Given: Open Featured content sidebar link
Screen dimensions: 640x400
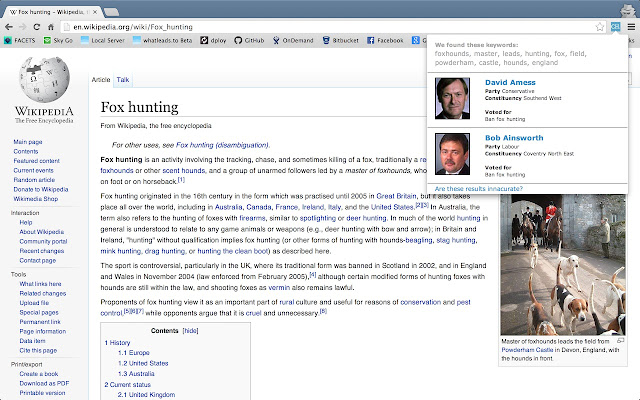Looking at the screenshot, I should (36, 161).
